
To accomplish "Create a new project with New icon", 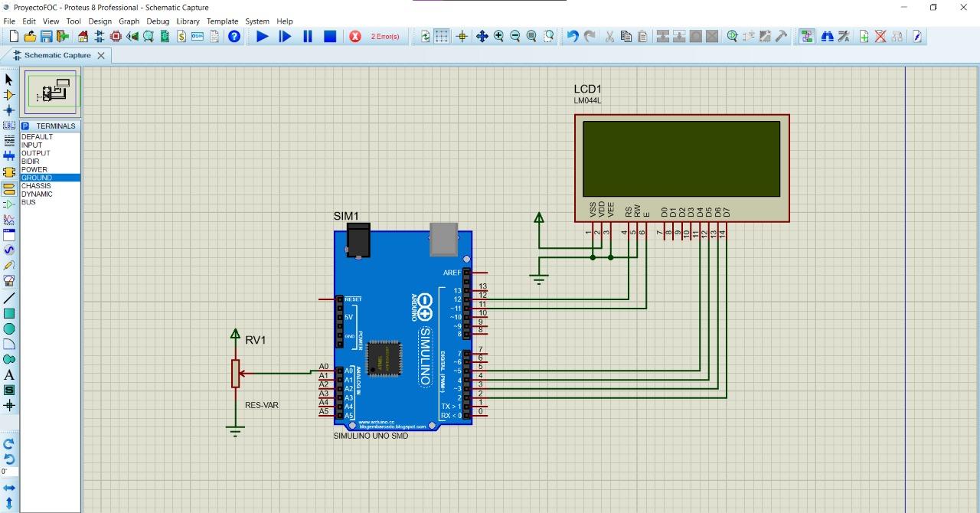I will [x=13, y=36].
